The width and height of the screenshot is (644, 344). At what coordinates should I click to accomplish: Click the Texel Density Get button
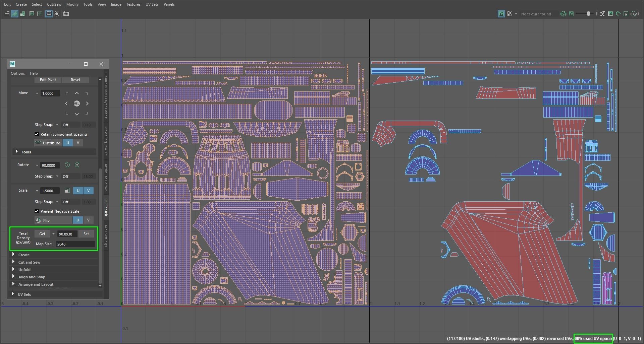click(42, 234)
